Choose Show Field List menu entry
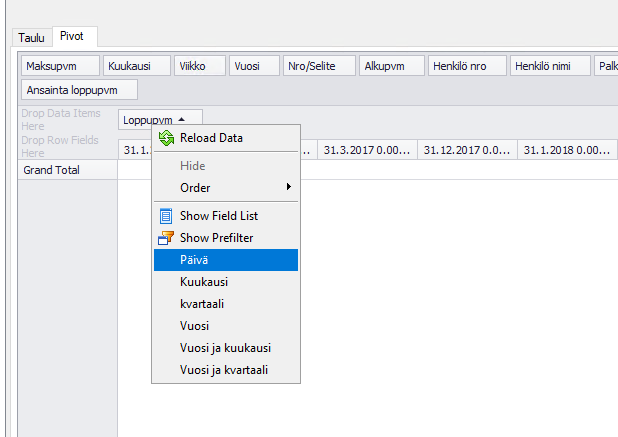The height and width of the screenshot is (437, 618). [x=226, y=216]
